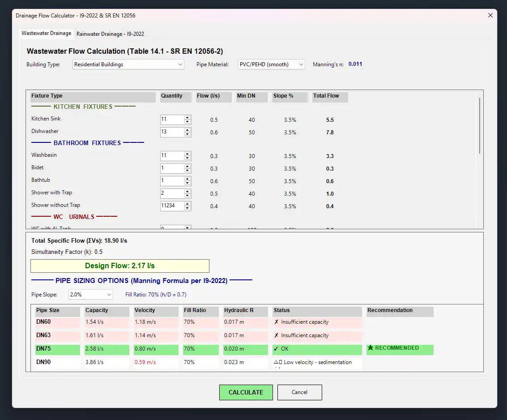
Task: Increase Shower without Trap quantity
Action: (187, 204)
